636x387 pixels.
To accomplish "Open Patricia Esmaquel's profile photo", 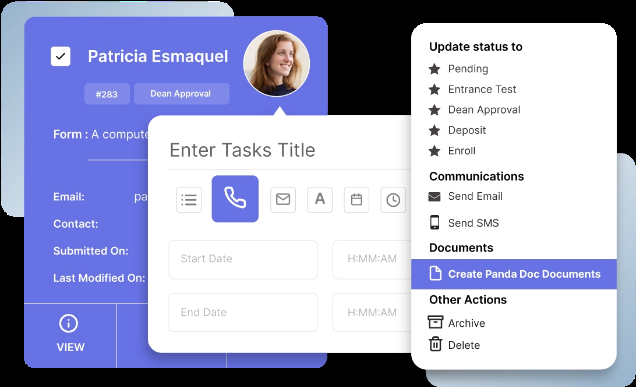I will (x=277, y=64).
